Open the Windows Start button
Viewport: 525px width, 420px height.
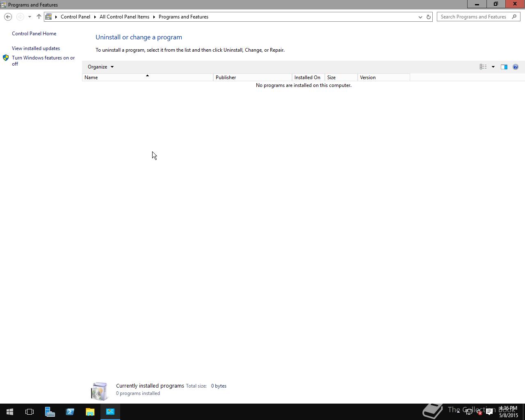[10, 412]
